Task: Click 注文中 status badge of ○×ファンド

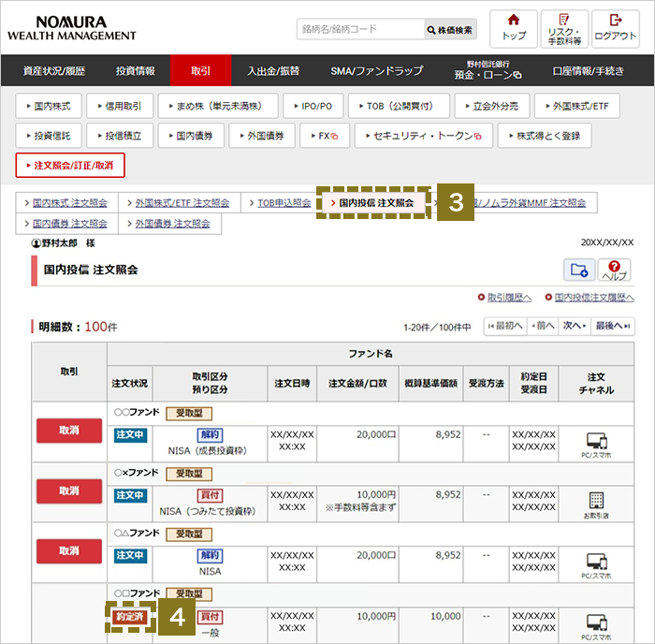Action: (130, 495)
